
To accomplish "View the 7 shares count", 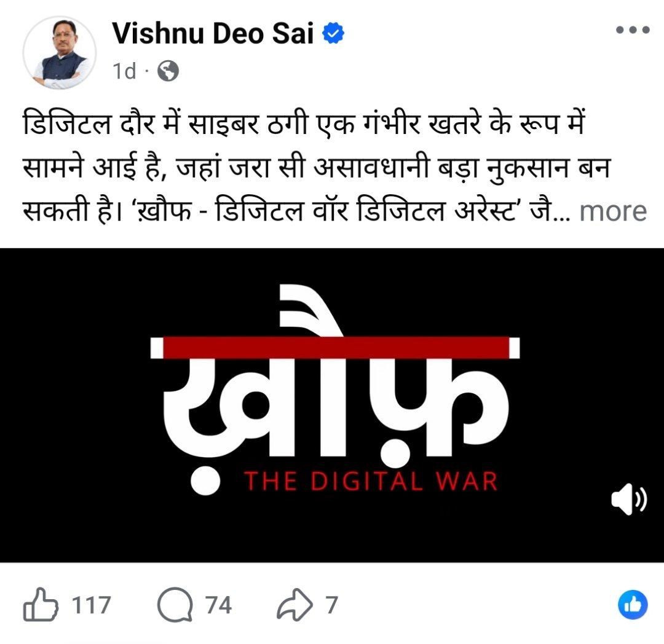I will coord(331,605).
